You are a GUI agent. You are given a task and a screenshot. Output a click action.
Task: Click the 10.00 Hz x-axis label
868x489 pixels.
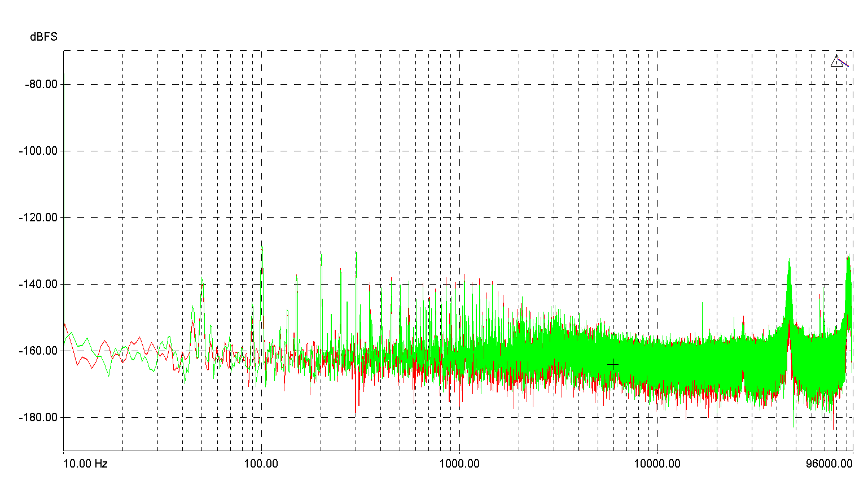tap(85, 464)
